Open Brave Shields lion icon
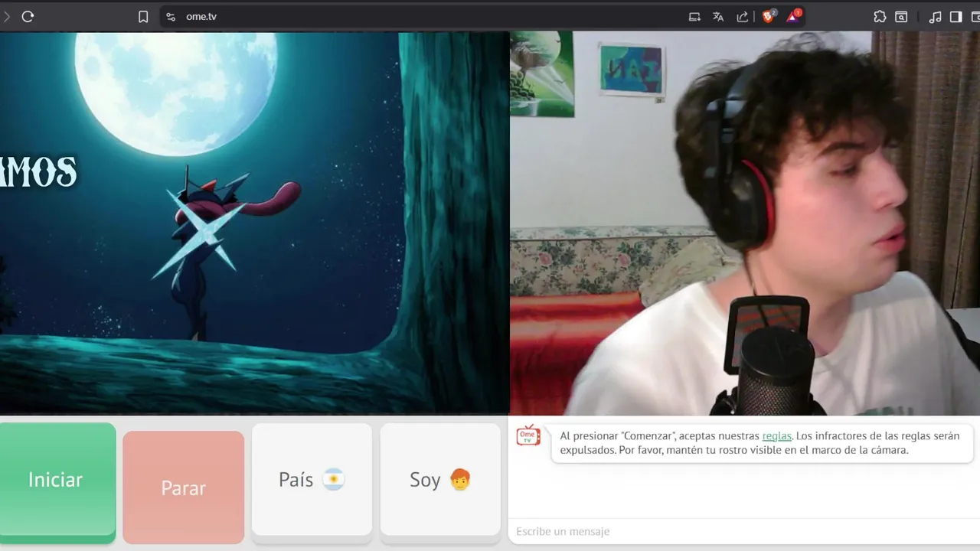Image resolution: width=980 pixels, height=551 pixels. click(769, 16)
